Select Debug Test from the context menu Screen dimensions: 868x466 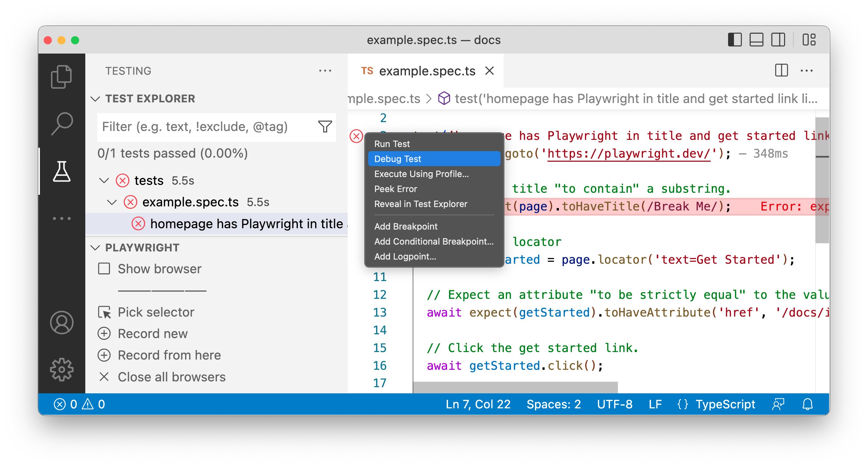click(397, 159)
